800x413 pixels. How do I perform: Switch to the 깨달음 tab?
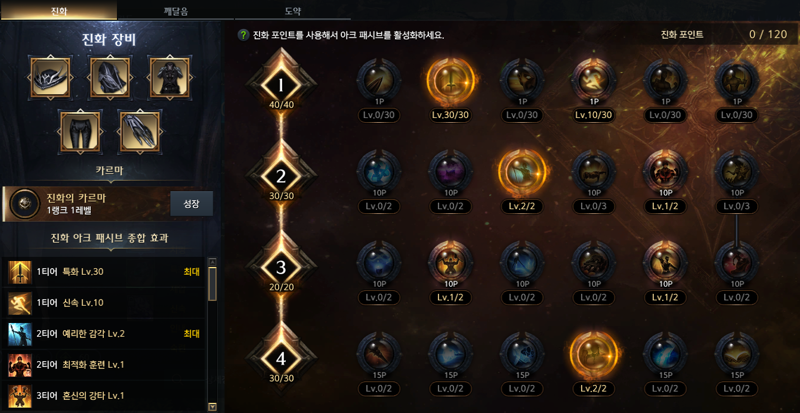(176, 11)
